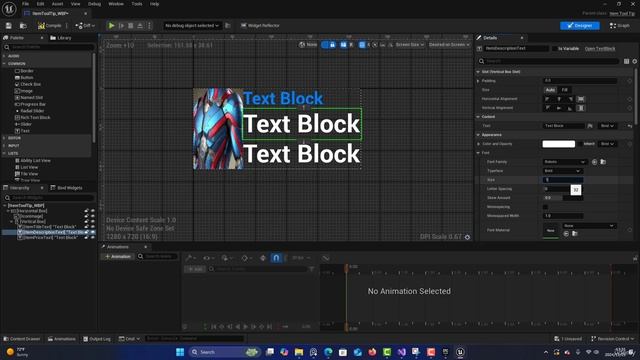Click the localization None globe button
640x360 pixels.
pyautogui.click(x=308, y=45)
